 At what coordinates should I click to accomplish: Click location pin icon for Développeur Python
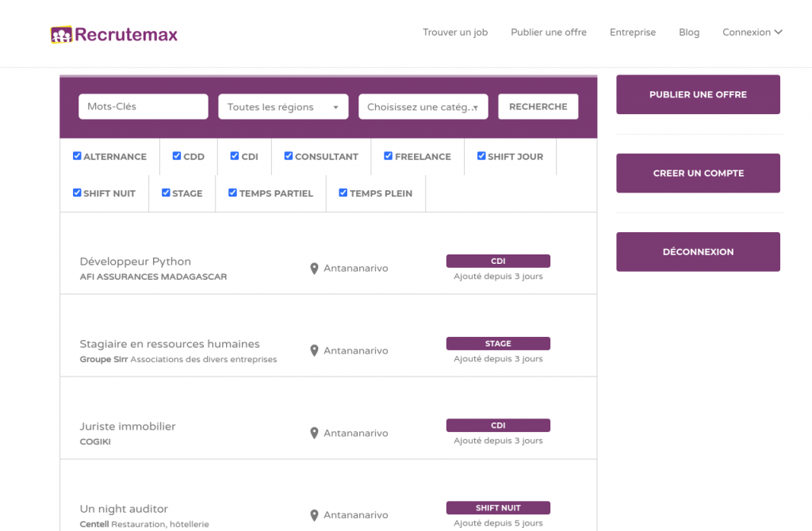314,269
